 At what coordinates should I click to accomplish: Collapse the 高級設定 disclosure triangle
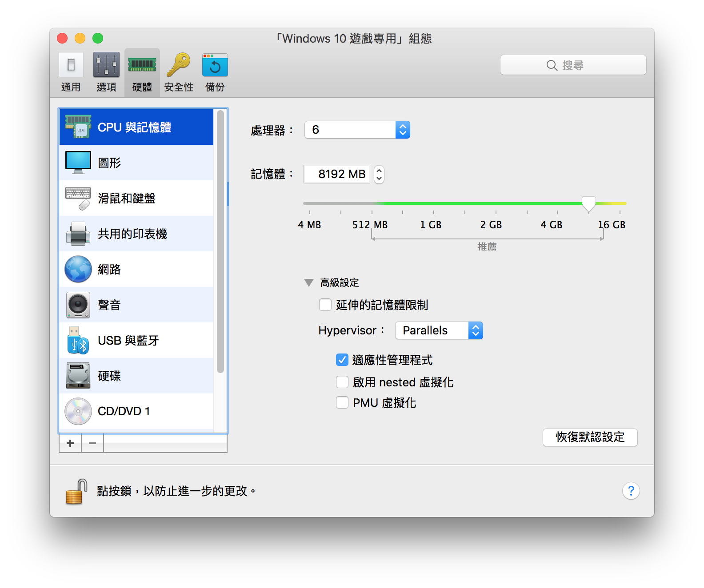pos(309,282)
